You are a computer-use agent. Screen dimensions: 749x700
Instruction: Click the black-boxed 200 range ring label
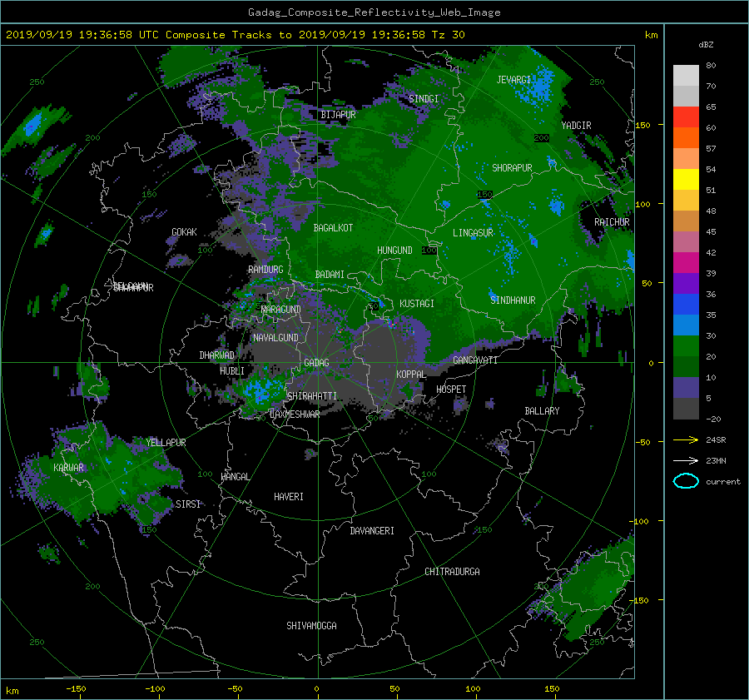(x=541, y=138)
